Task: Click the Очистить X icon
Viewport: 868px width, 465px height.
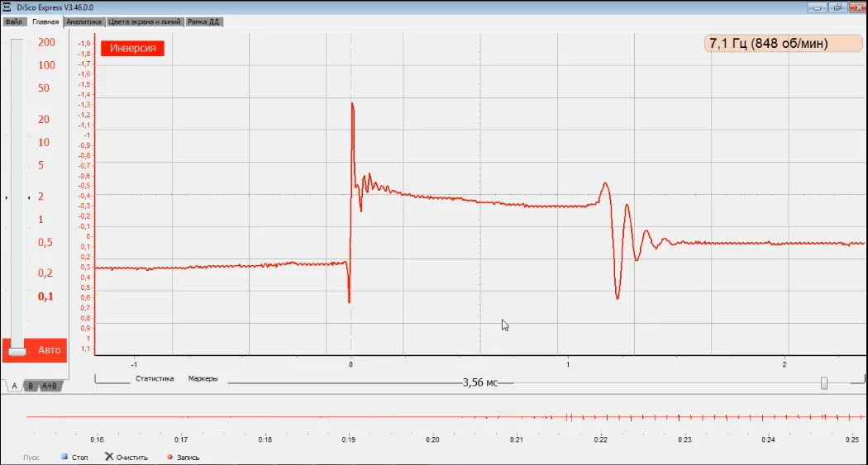Action: pyautogui.click(x=109, y=457)
